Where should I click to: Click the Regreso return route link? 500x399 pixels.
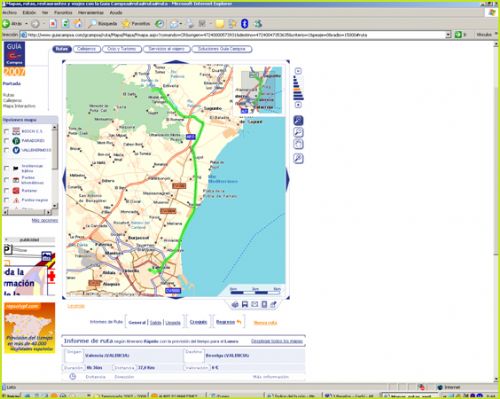coord(226,322)
